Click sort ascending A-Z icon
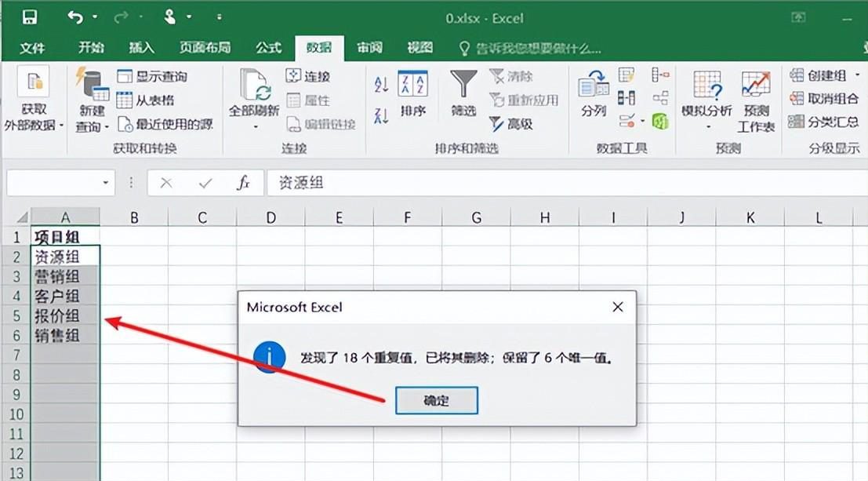Image resolution: width=868 pixels, height=481 pixels. tap(381, 85)
